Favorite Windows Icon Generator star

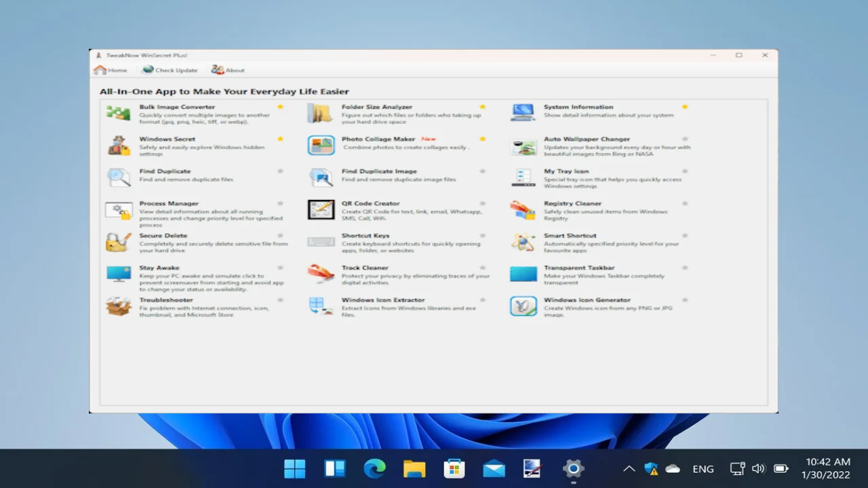coord(685,300)
